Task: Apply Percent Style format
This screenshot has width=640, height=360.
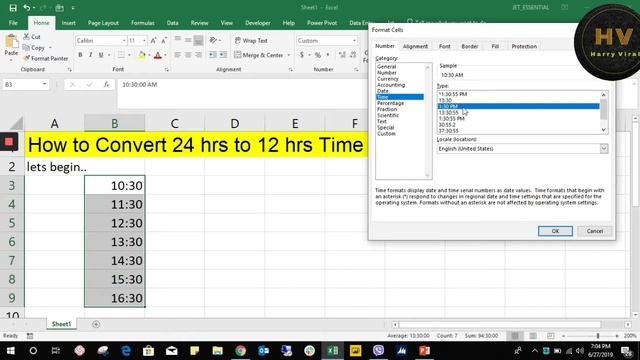Action: 318,55
